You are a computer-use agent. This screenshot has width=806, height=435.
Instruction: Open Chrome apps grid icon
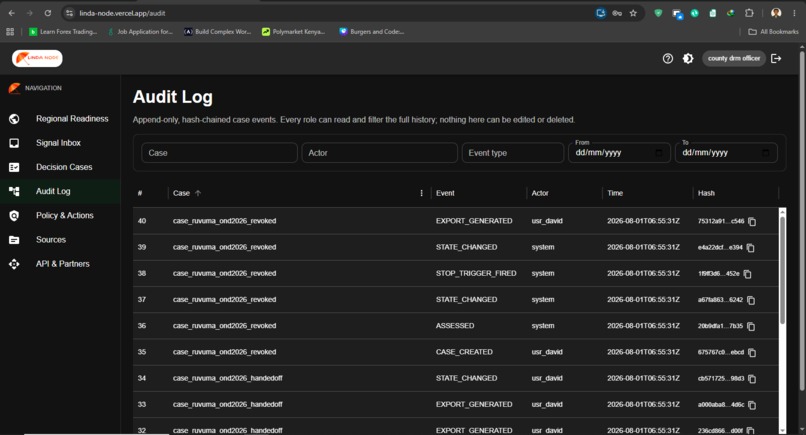(10, 32)
